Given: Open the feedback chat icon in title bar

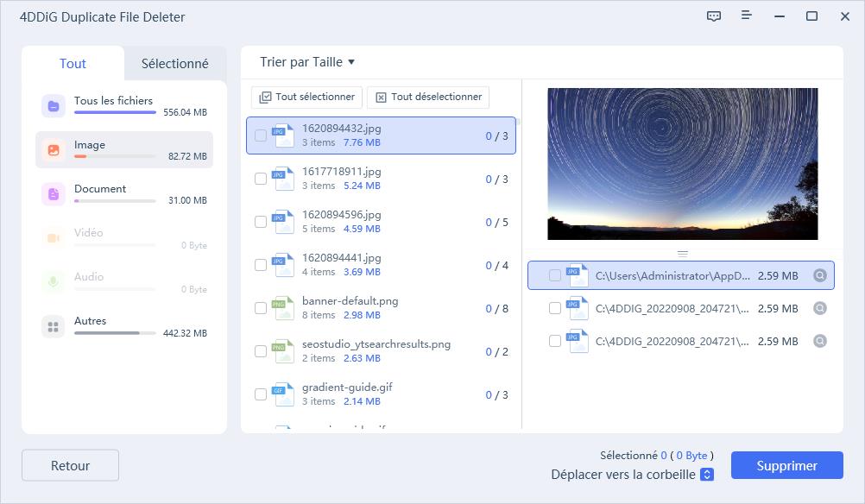Looking at the screenshot, I should [714, 16].
